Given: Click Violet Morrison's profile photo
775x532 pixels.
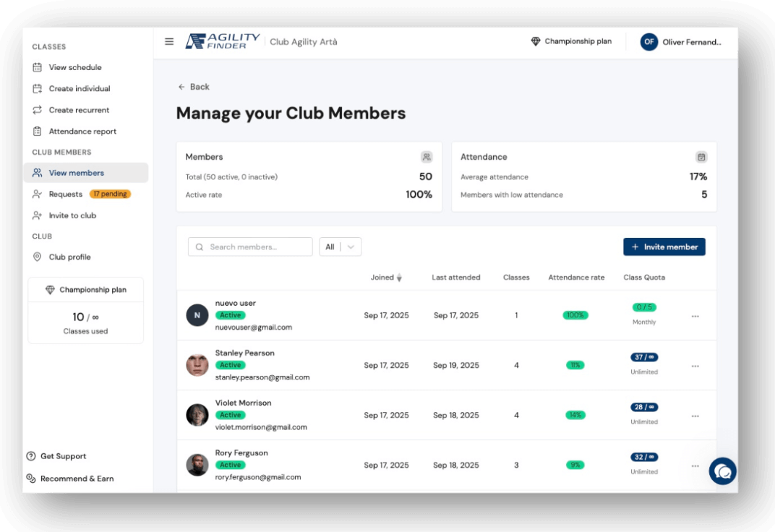Looking at the screenshot, I should coord(197,415).
